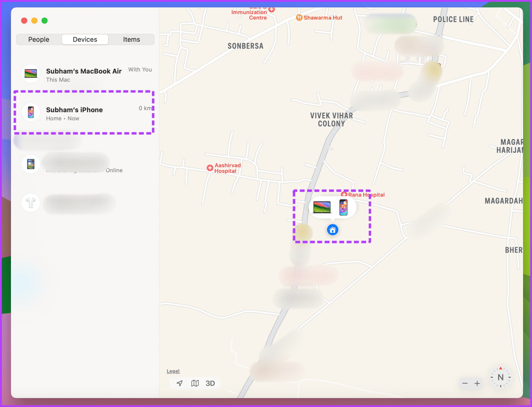Image resolution: width=532 pixels, height=407 pixels.
Task: Toggle the 3D map view
Action: click(210, 383)
